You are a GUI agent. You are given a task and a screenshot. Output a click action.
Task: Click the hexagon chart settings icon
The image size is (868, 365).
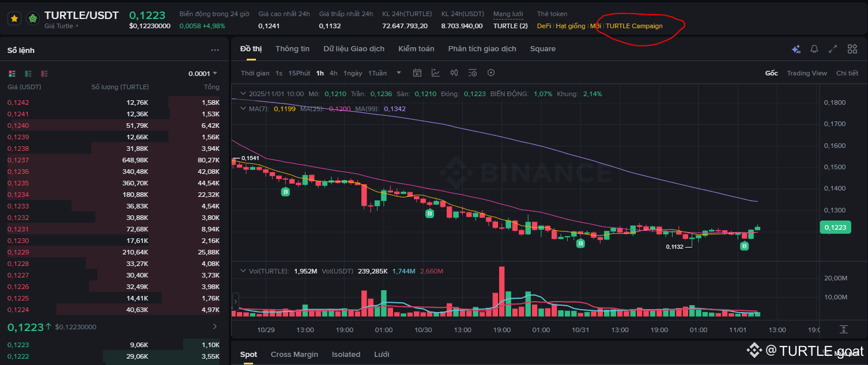point(491,73)
